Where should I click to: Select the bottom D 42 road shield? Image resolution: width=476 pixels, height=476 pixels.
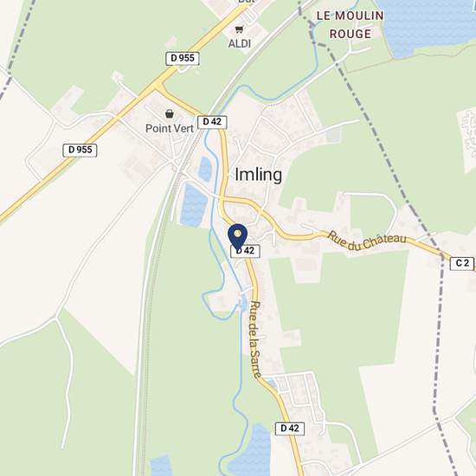290,428
